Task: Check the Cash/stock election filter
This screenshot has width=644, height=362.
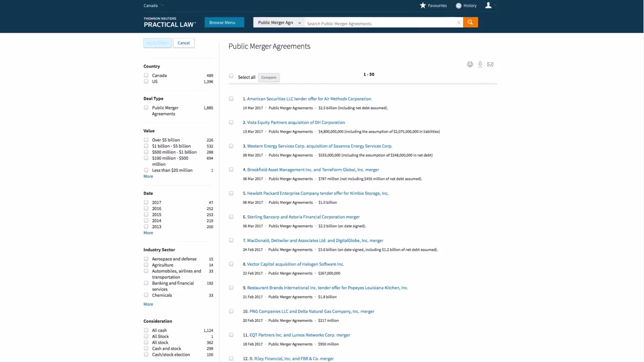Action: (x=146, y=354)
